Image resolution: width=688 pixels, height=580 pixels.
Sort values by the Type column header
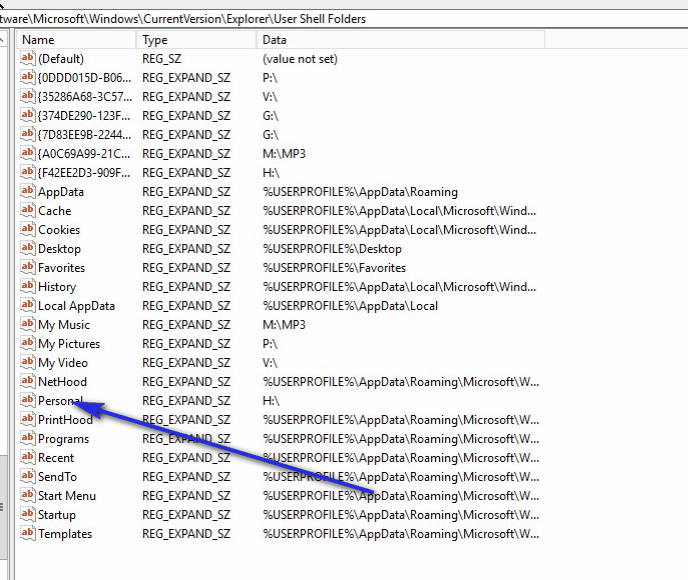coord(196,40)
